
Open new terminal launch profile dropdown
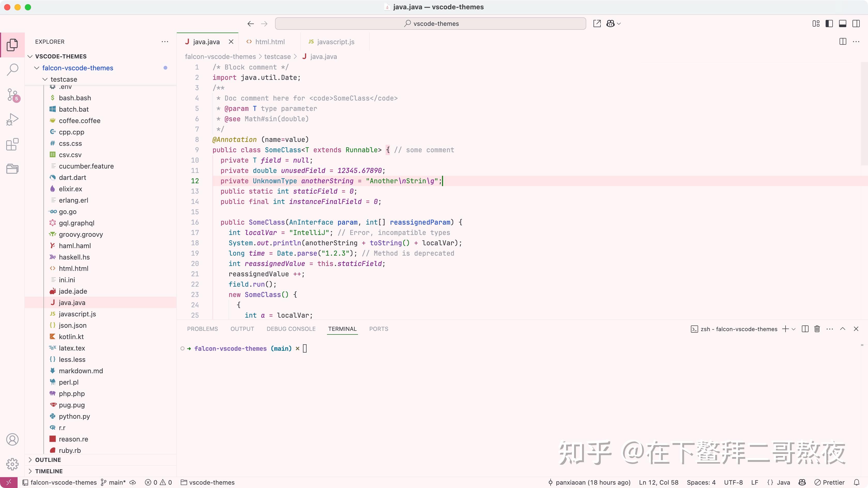794,329
